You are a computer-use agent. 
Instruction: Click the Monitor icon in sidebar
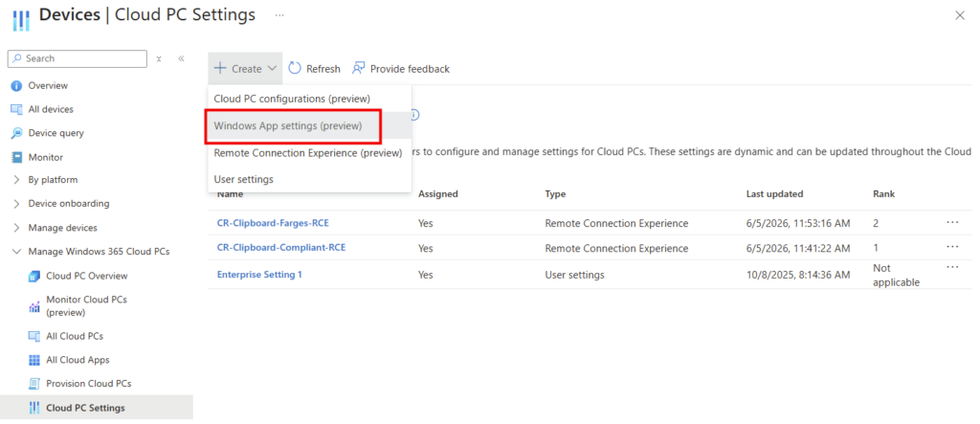pyautogui.click(x=17, y=158)
